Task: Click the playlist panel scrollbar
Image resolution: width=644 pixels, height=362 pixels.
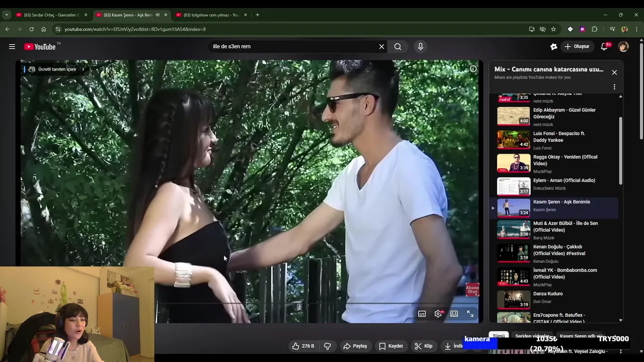Action: click(620, 151)
